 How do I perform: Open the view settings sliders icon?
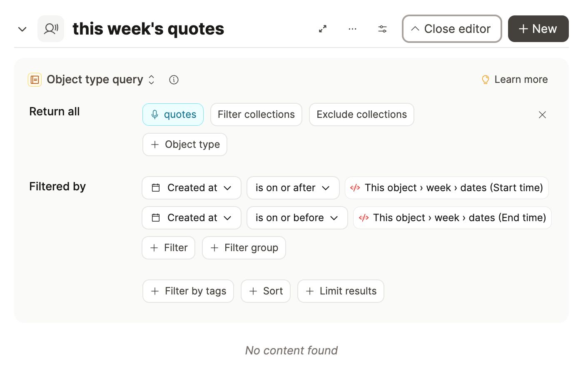(x=382, y=29)
